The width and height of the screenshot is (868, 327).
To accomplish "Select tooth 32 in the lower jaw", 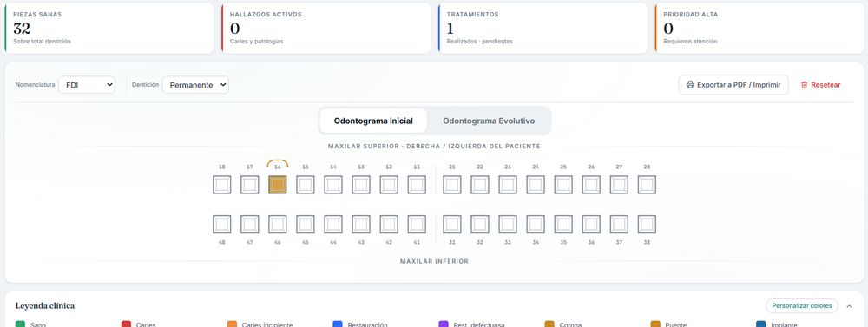I will click(x=480, y=224).
